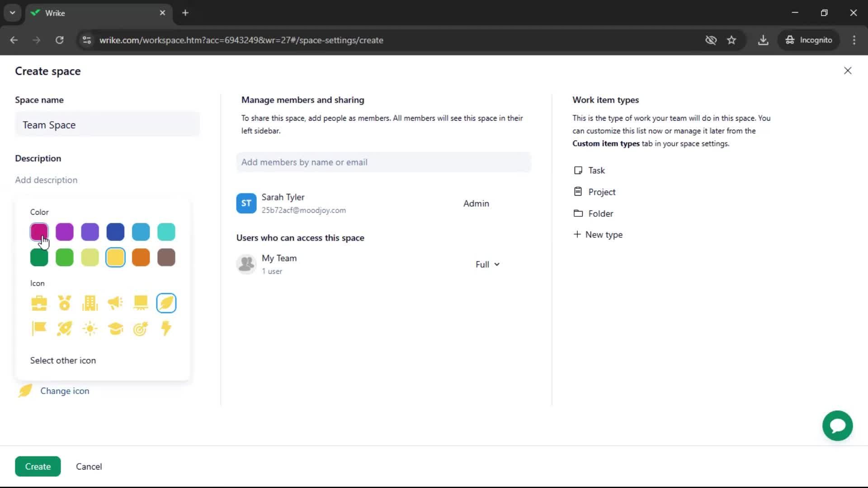
Task: Choose the light blue color swatch
Action: [141, 232]
